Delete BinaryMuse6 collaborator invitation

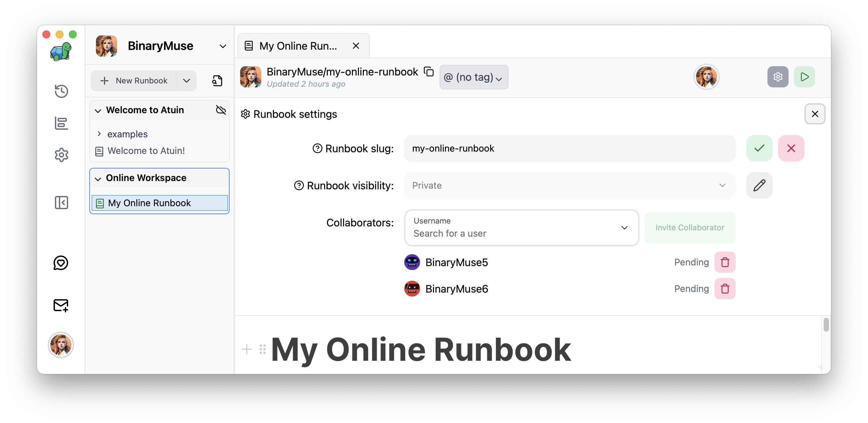coord(725,289)
